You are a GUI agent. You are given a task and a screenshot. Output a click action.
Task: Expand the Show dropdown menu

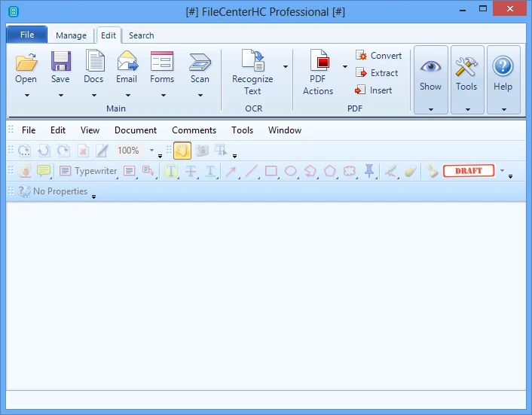[430, 109]
